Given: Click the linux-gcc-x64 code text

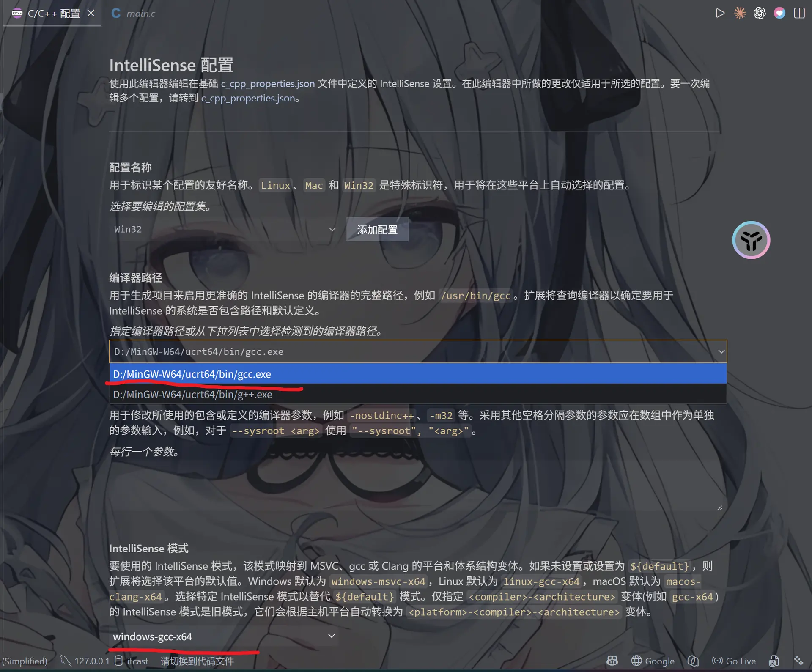Looking at the screenshot, I should [541, 581].
